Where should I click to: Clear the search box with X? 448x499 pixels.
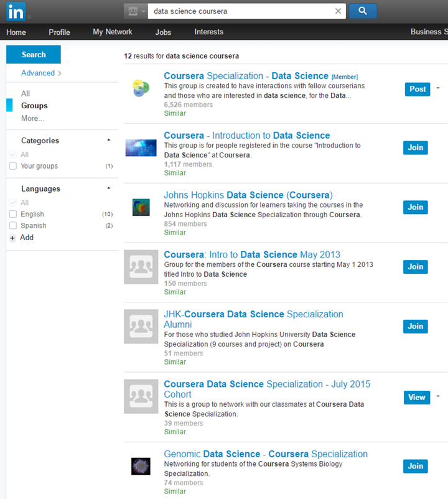(338, 11)
